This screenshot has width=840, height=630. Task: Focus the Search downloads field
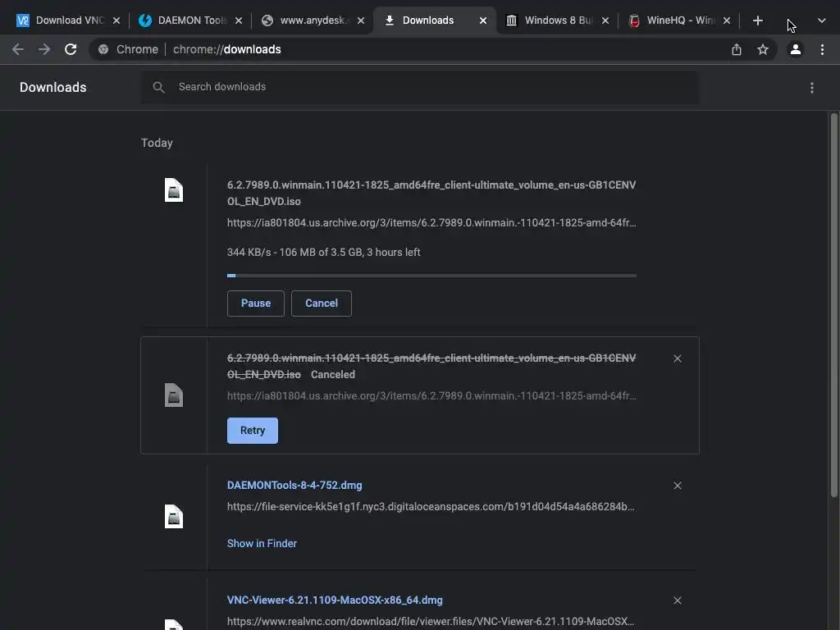click(x=420, y=87)
